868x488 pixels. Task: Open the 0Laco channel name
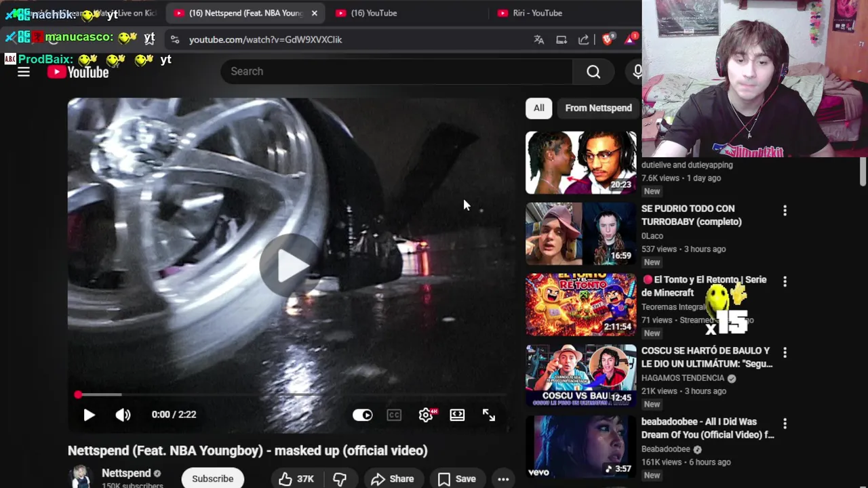click(x=652, y=236)
